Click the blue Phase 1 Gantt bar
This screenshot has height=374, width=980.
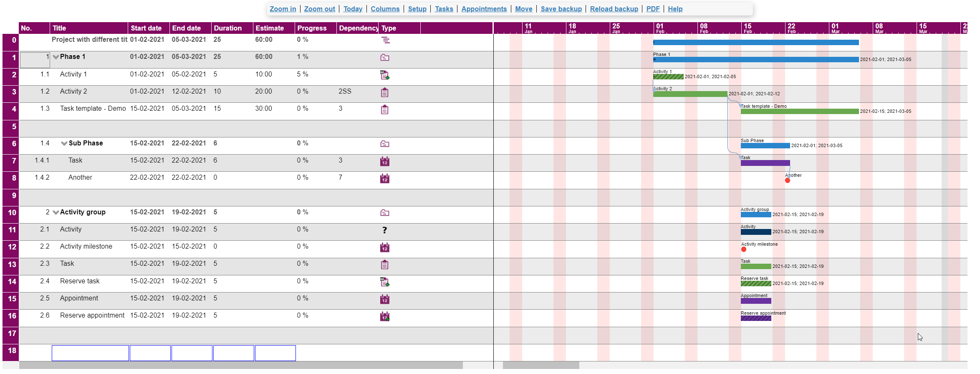click(x=755, y=60)
